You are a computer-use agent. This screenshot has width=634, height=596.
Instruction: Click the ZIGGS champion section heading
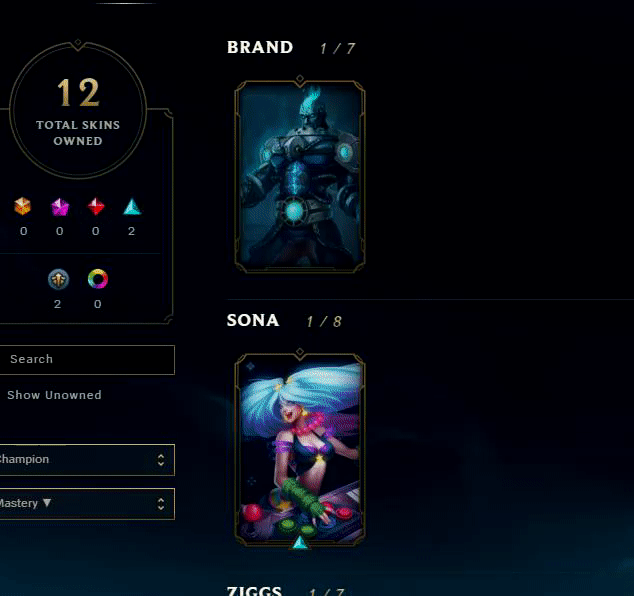point(254,591)
